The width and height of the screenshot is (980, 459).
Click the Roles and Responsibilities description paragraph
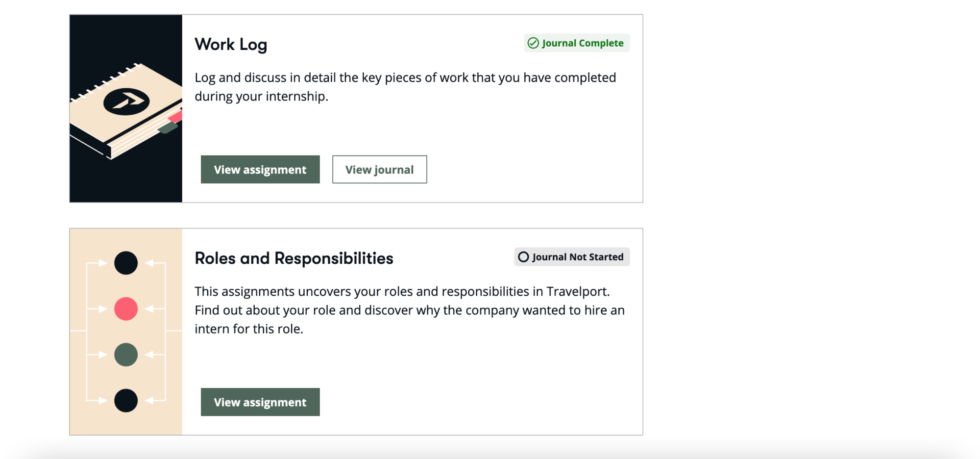[409, 310]
